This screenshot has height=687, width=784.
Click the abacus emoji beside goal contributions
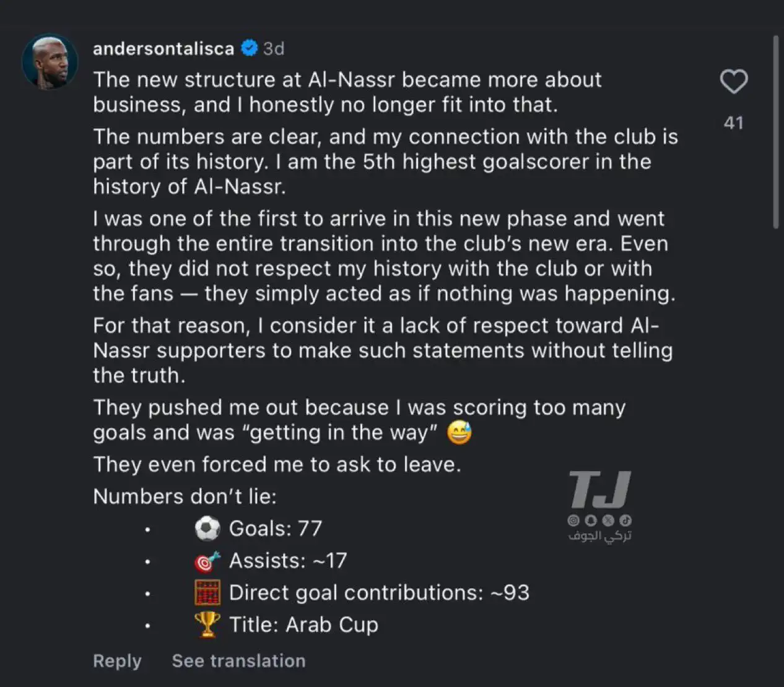pos(207,593)
